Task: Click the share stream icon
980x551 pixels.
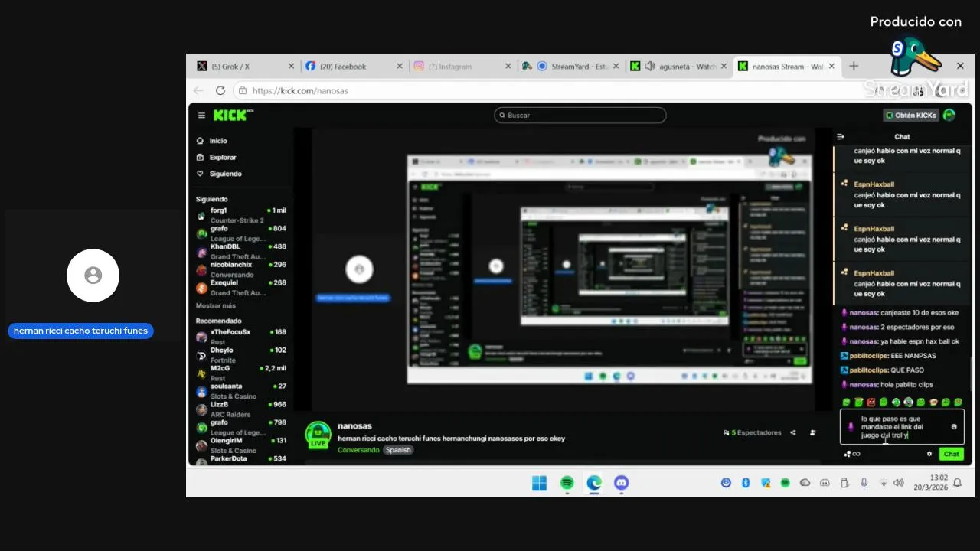Action: [x=793, y=433]
